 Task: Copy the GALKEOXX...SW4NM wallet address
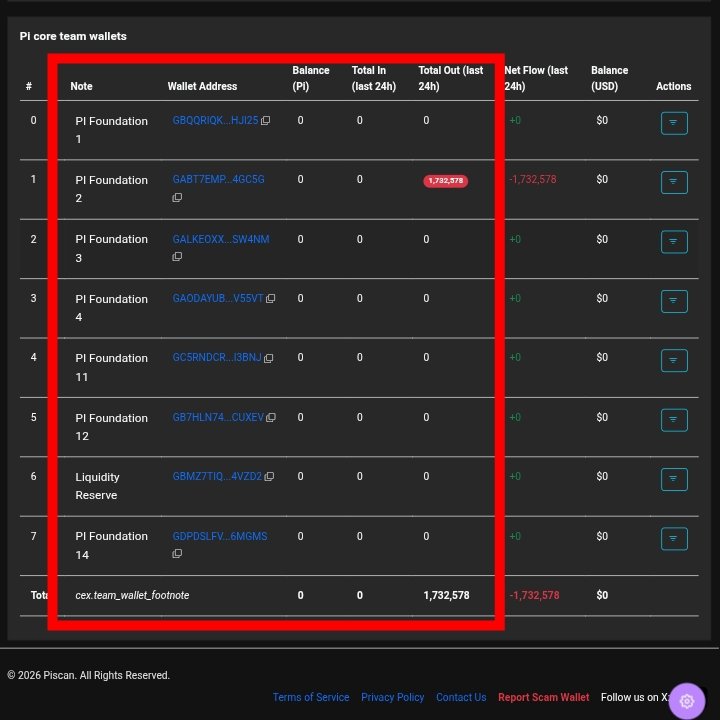point(177,257)
